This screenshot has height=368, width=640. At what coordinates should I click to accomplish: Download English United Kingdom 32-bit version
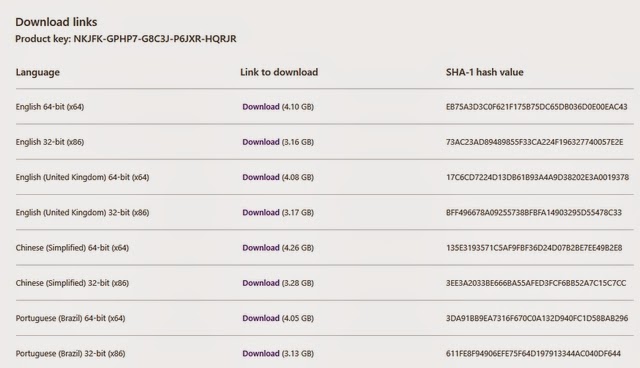point(261,213)
